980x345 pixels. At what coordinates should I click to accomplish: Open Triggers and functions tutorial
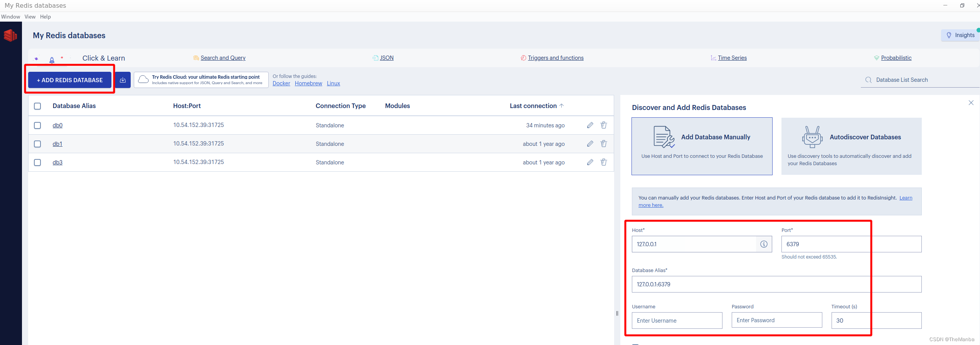[x=556, y=58]
